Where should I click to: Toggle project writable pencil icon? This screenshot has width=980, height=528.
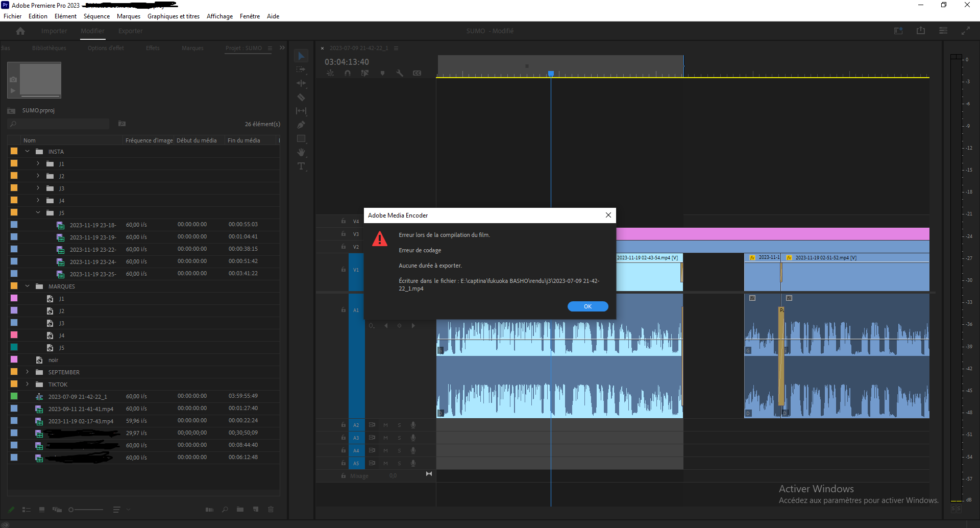[x=11, y=510]
